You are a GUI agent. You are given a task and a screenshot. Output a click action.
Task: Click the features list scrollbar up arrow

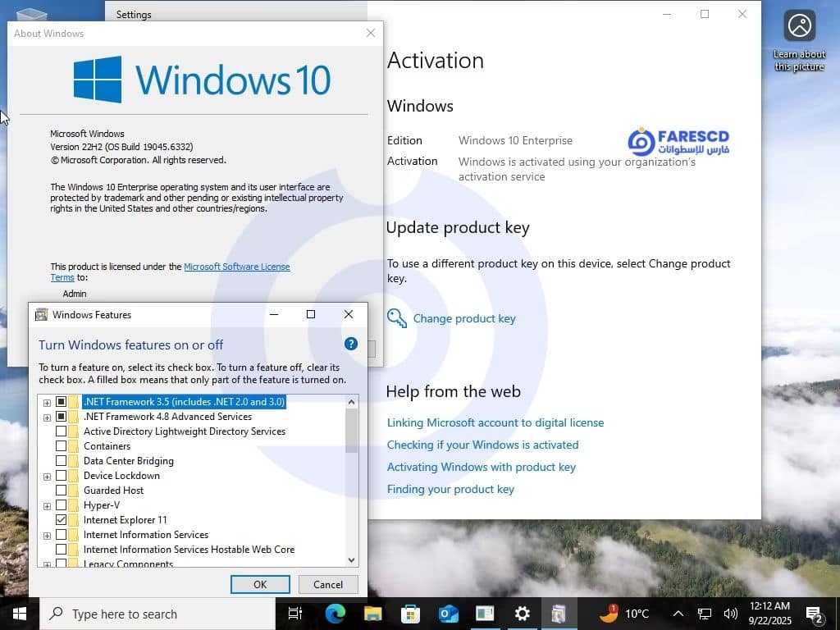(x=351, y=402)
